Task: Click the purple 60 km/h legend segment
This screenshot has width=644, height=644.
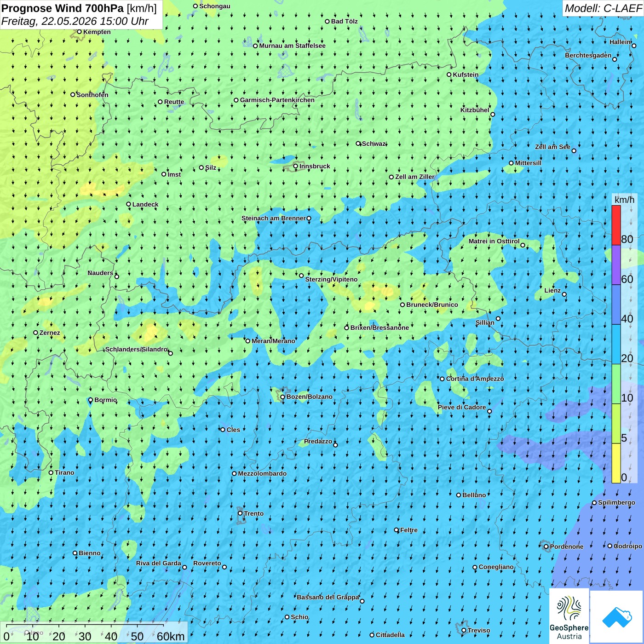Action: tap(616, 265)
